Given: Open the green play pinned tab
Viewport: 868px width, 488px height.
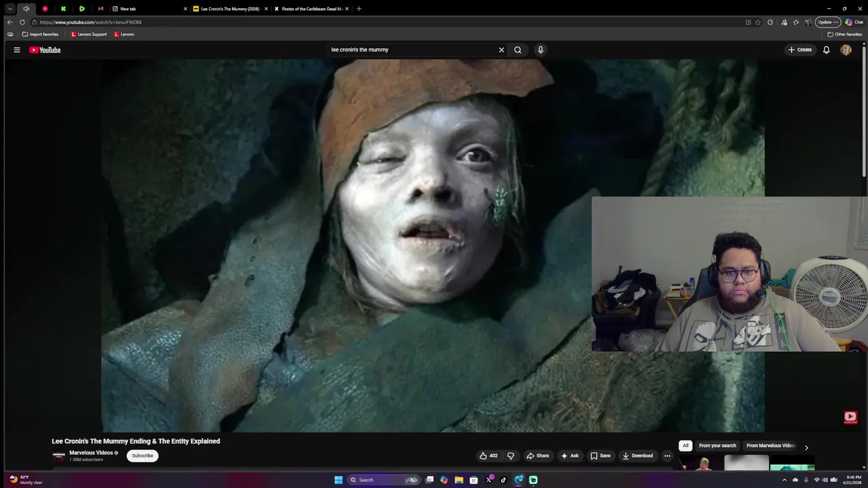Looking at the screenshot, I should (81, 9).
